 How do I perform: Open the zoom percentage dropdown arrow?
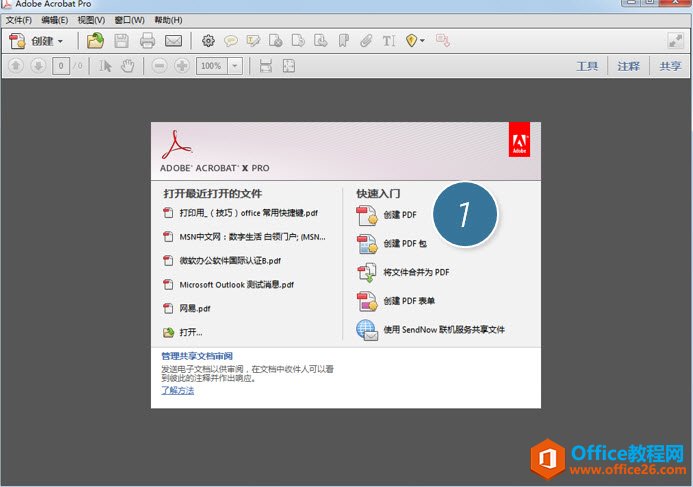click(235, 66)
